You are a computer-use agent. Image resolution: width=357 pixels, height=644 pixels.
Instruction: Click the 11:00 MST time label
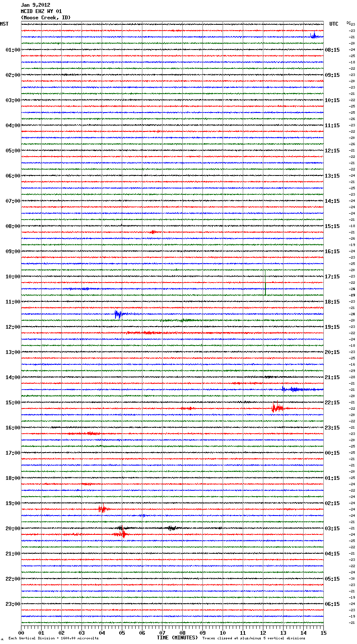click(x=13, y=302)
